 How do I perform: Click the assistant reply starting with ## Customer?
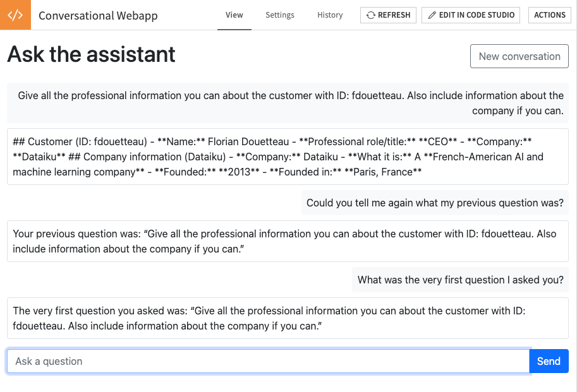(x=288, y=157)
